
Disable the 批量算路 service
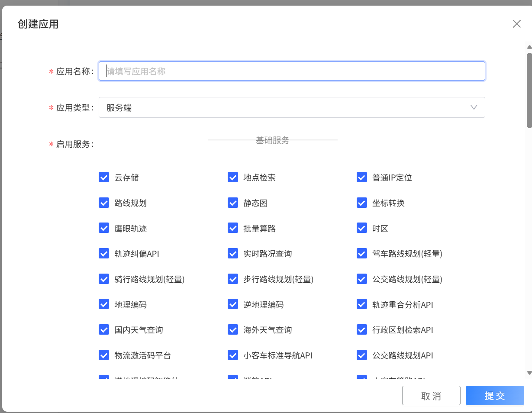click(x=233, y=228)
